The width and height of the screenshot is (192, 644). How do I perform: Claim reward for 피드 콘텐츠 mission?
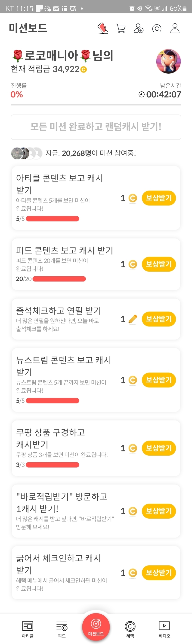tap(159, 264)
